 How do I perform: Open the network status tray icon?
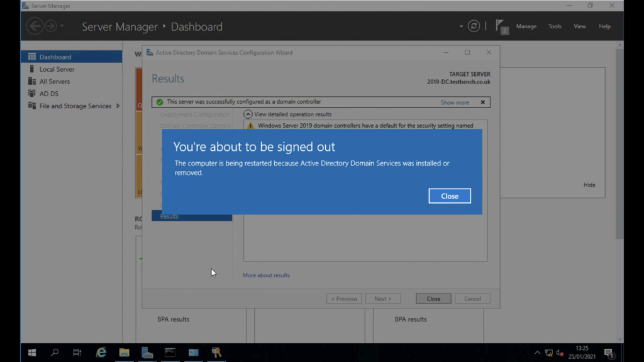548,353
